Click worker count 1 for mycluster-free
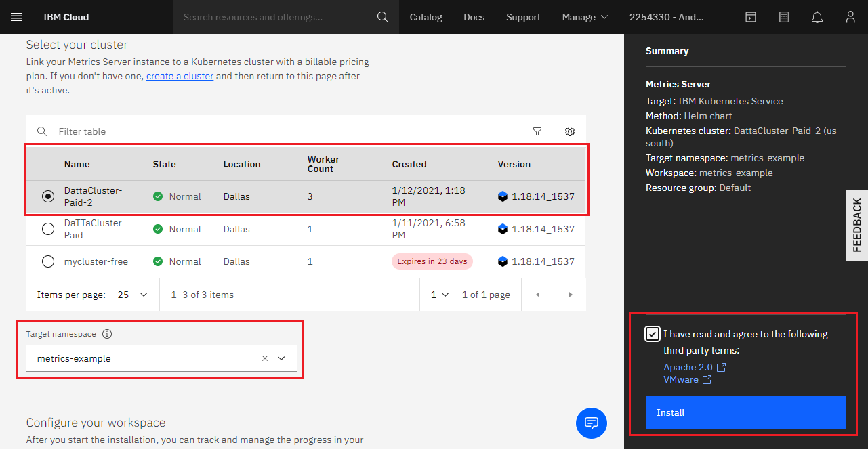 point(310,261)
